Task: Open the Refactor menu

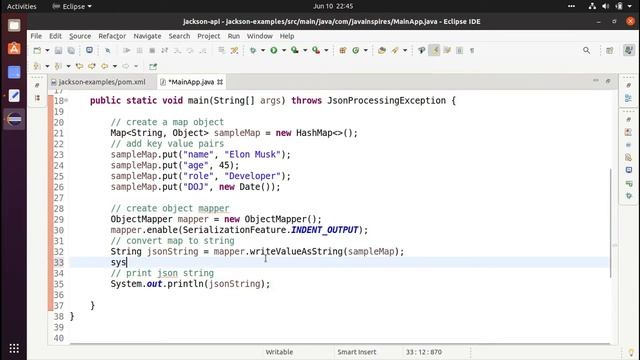Action: 112,36
